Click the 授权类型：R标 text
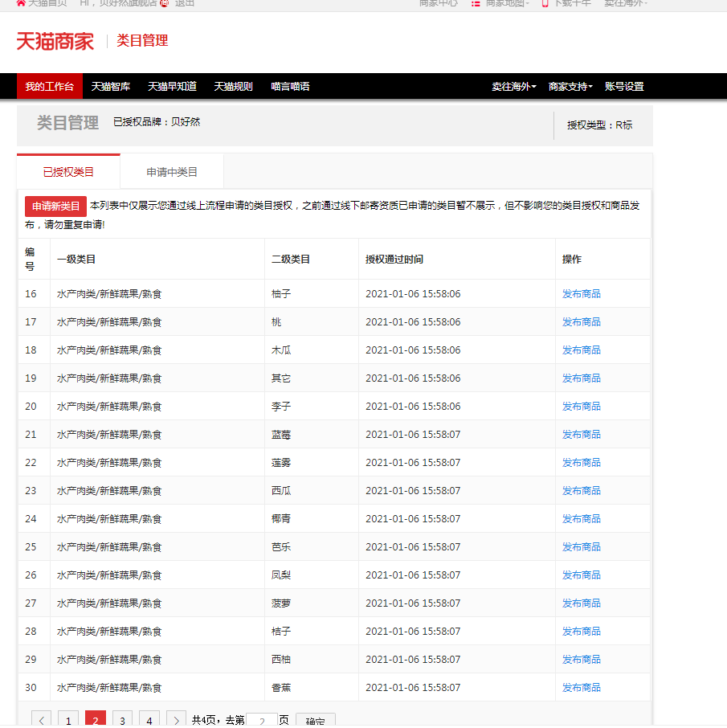The image size is (727, 728). (599, 125)
